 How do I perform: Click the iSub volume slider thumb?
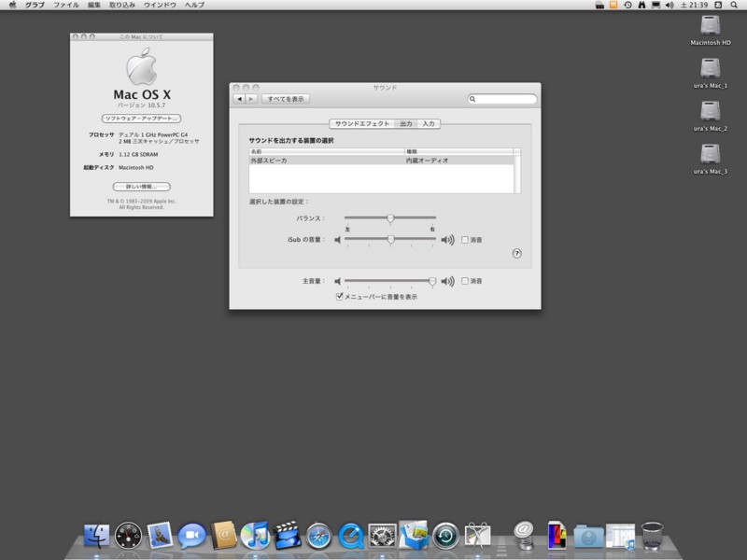pos(390,240)
